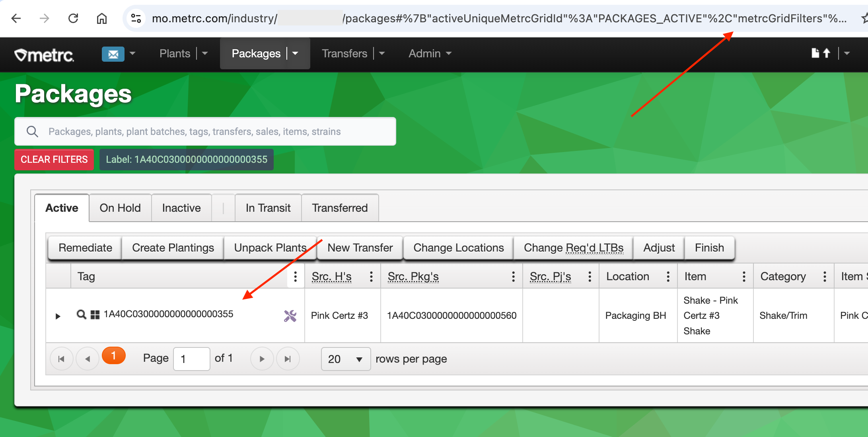Open the Transfers menu
The image size is (868, 437).
344,53
